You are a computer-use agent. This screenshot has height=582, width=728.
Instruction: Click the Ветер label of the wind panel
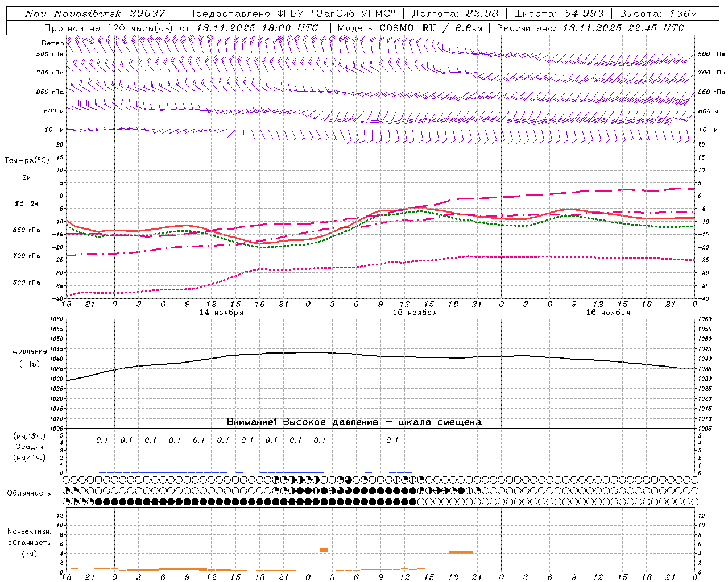[52, 43]
